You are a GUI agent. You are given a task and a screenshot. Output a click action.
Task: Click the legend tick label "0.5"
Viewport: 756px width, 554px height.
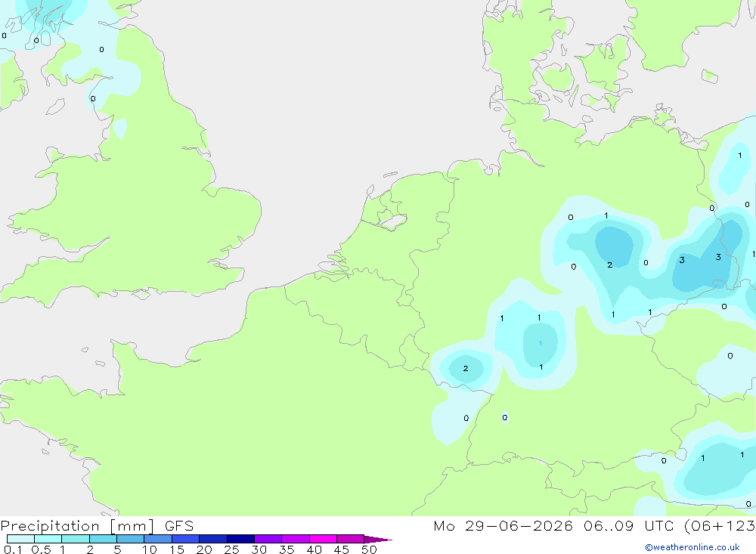tap(41, 549)
